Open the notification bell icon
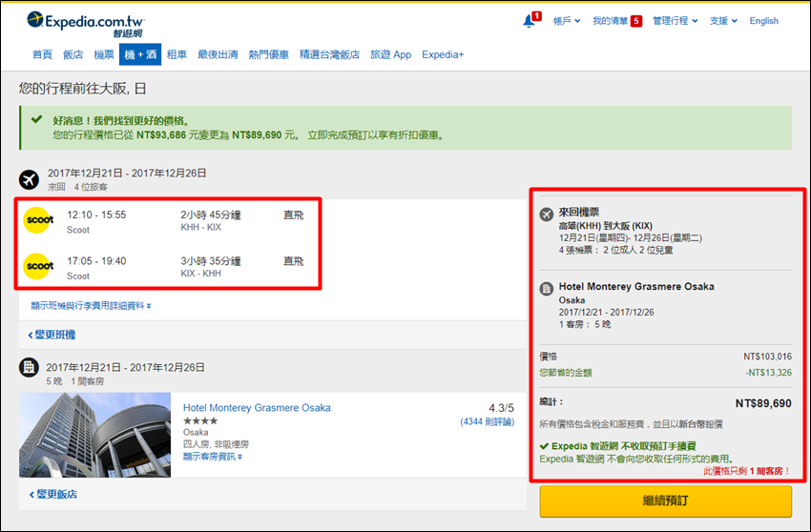This screenshot has height=532, width=811. [529, 21]
